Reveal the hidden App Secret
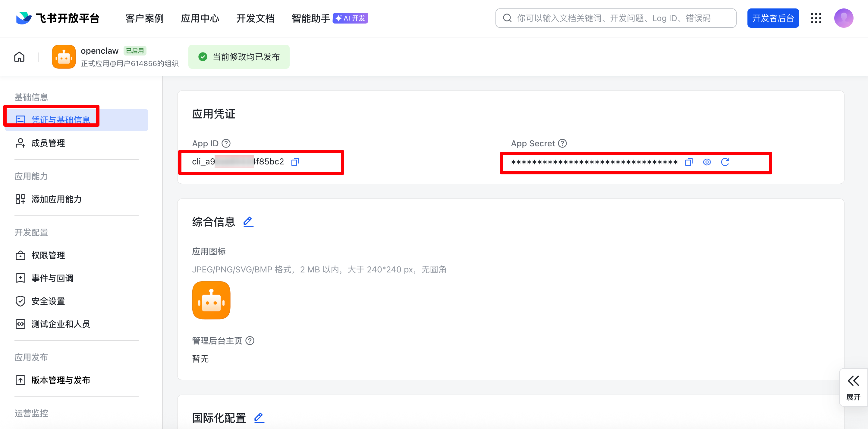The width and height of the screenshot is (868, 429). coord(707,162)
